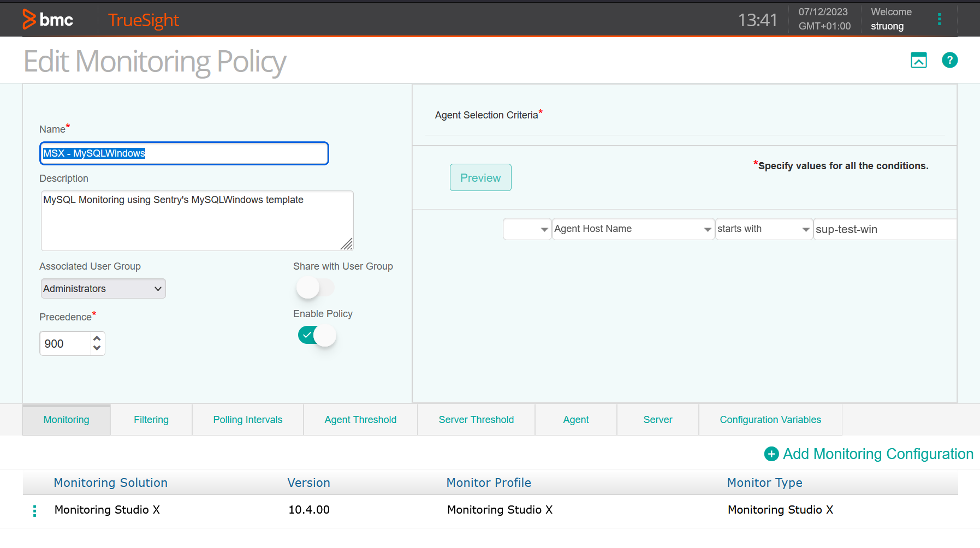The width and height of the screenshot is (980, 548).
Task: Click the Preview button
Action: click(x=480, y=177)
